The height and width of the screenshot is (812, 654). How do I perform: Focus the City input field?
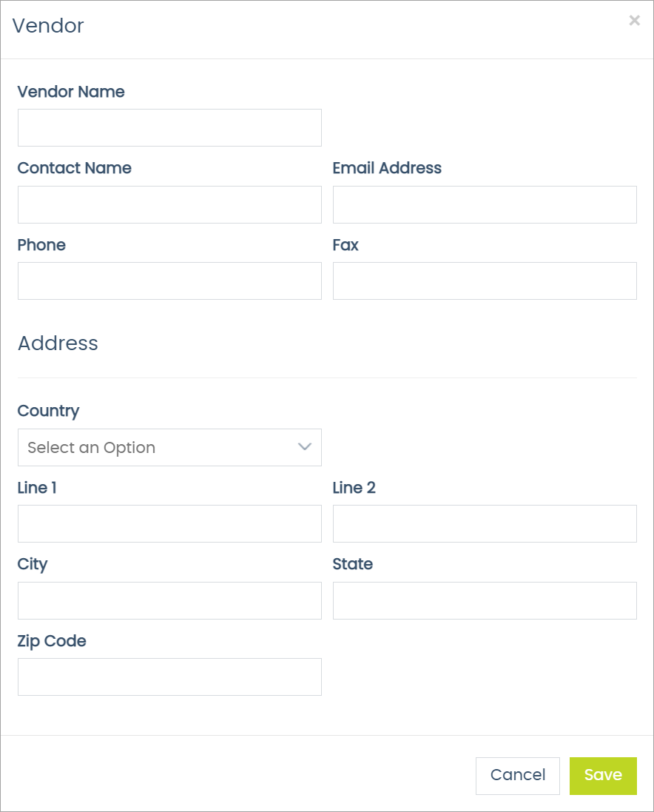(x=169, y=600)
